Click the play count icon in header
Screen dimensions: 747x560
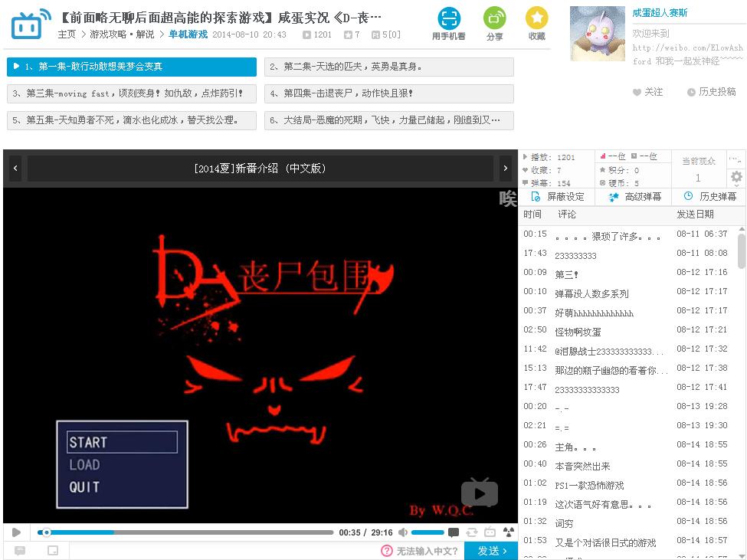[306, 34]
